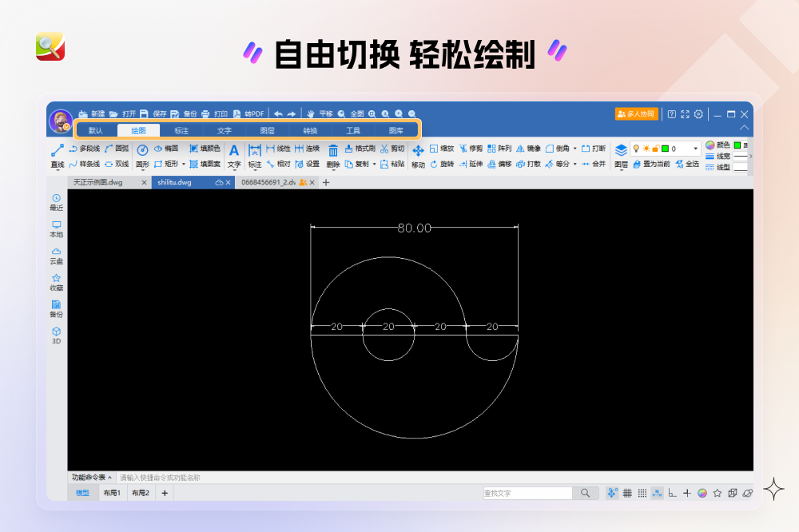Activate the 椭圆 (Ellipse) tool
The image size is (799, 532).
tap(169, 148)
